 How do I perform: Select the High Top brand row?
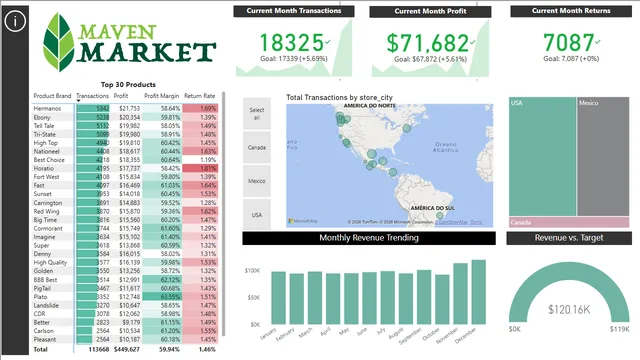tap(125, 143)
